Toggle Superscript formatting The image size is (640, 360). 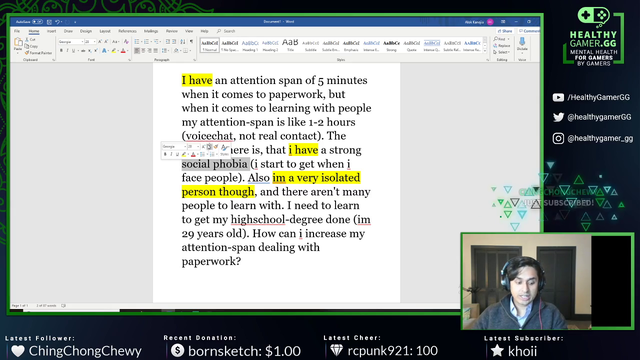click(96, 51)
